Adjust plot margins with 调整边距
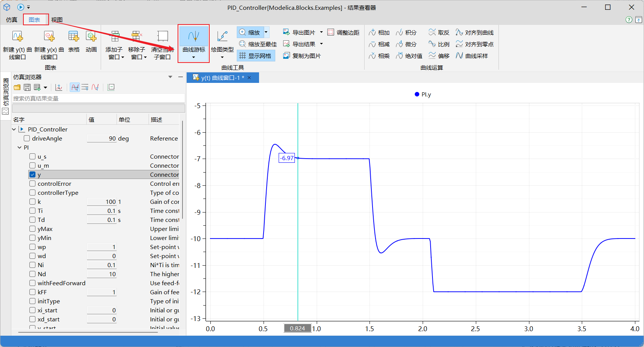This screenshot has width=644, height=347. click(x=343, y=32)
